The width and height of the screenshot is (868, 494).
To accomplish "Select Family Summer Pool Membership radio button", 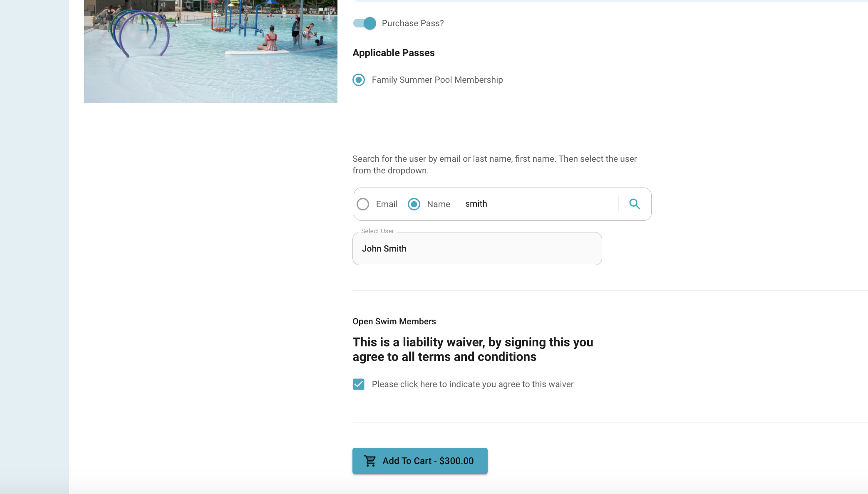I will 359,80.
